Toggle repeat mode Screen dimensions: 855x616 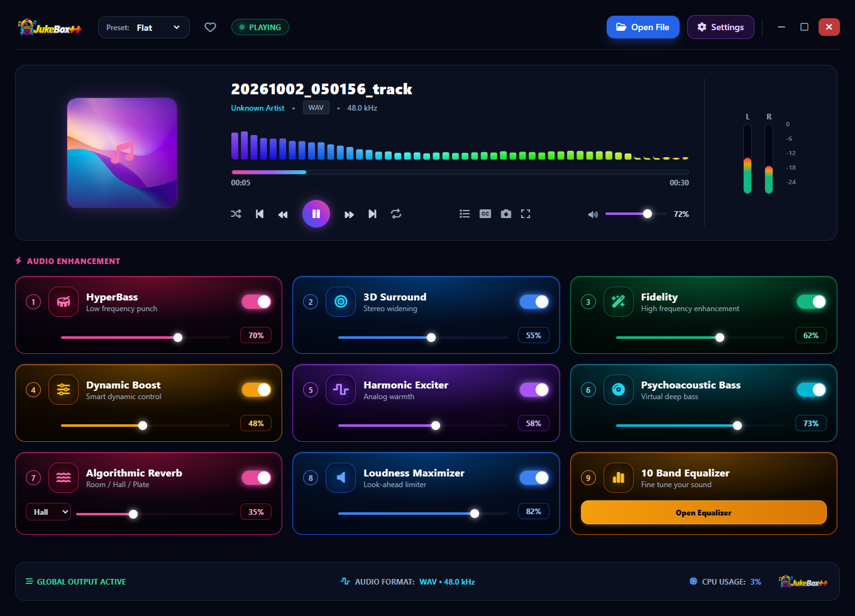[x=396, y=214]
